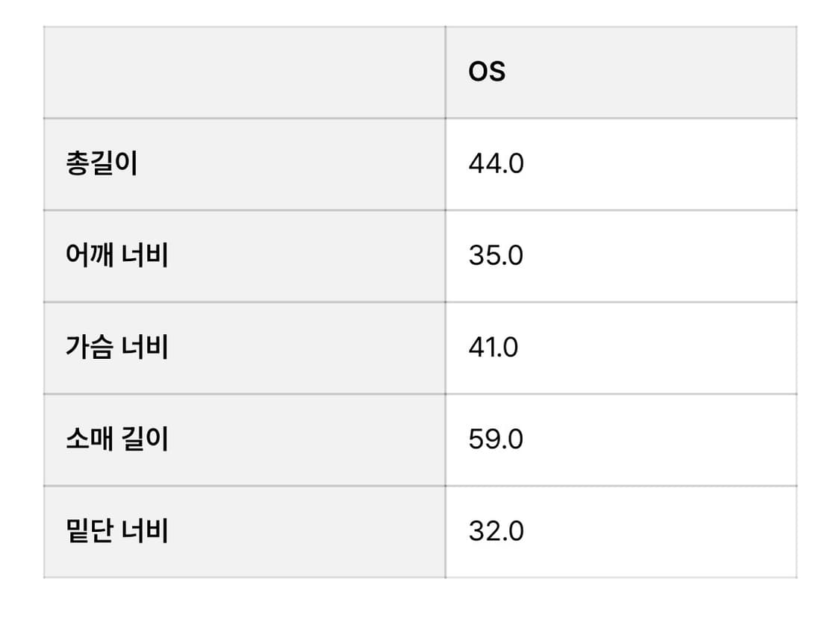Click the 가슴 너비 row label
This screenshot has width=840, height=620.
click(116, 348)
